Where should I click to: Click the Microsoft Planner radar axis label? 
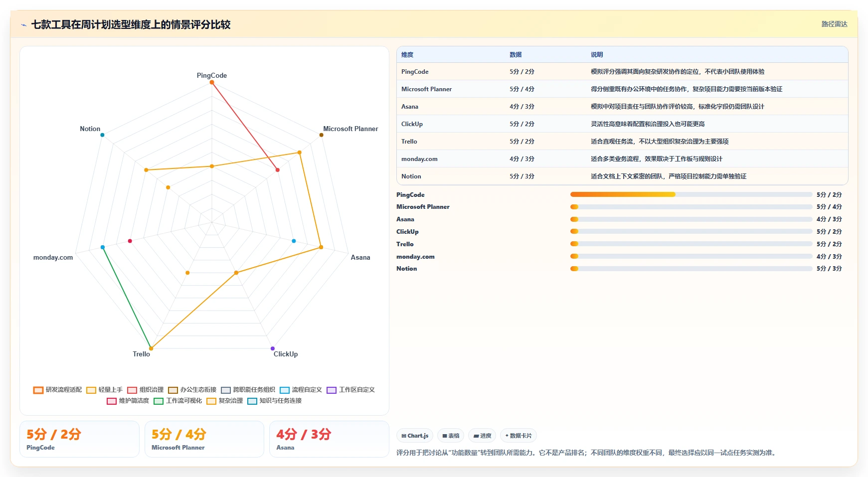350,129
